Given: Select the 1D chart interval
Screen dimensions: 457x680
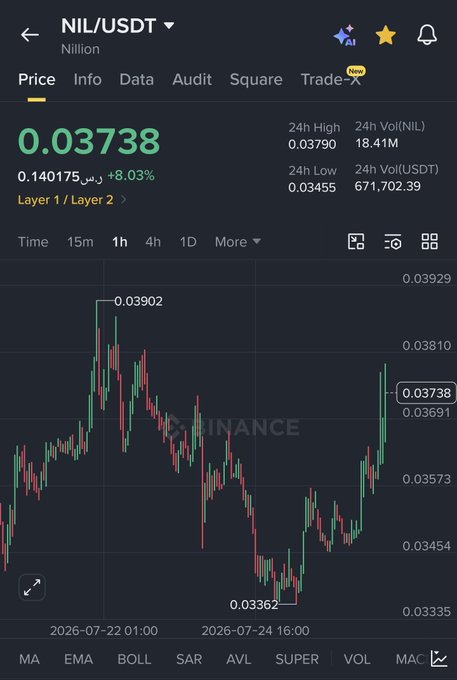Looking at the screenshot, I should point(188,242).
